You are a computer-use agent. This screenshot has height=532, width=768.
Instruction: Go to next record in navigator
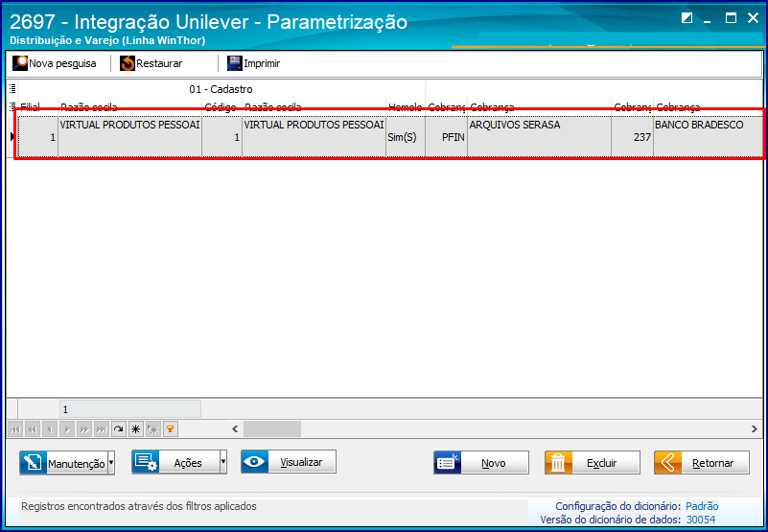point(67,429)
